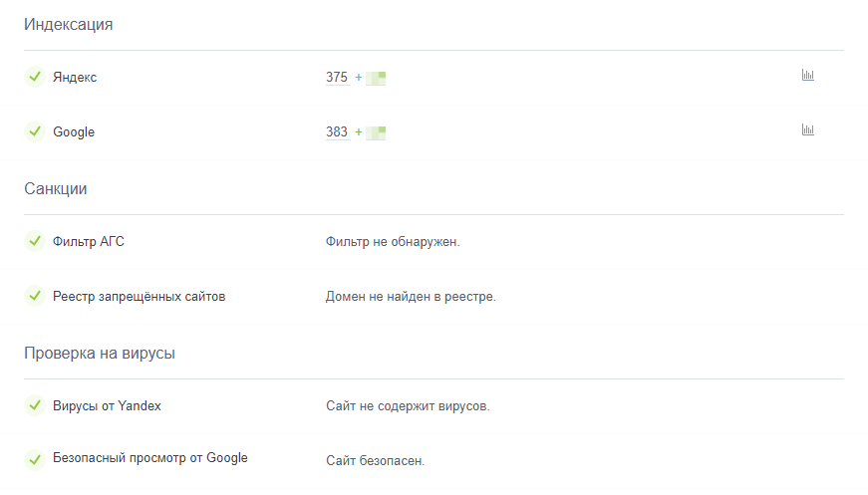868x495 pixels.
Task: Click the green checkmark beside Яндекс
Action: click(x=34, y=77)
